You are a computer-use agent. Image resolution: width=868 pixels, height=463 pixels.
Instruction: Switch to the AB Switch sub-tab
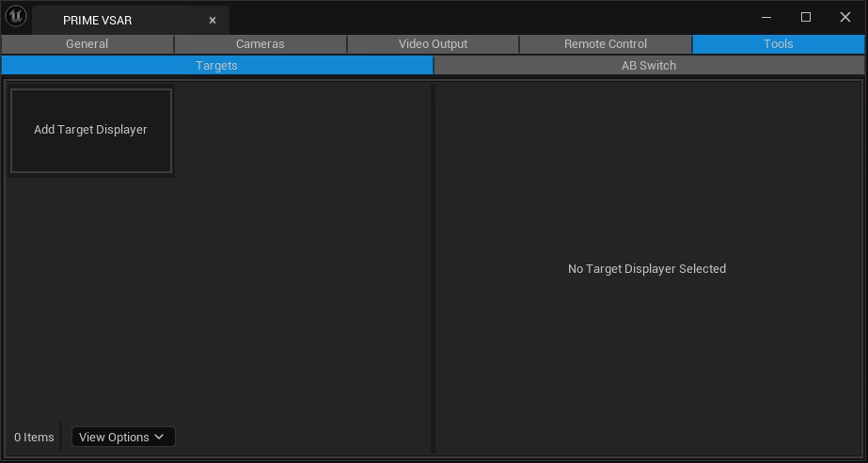point(649,65)
